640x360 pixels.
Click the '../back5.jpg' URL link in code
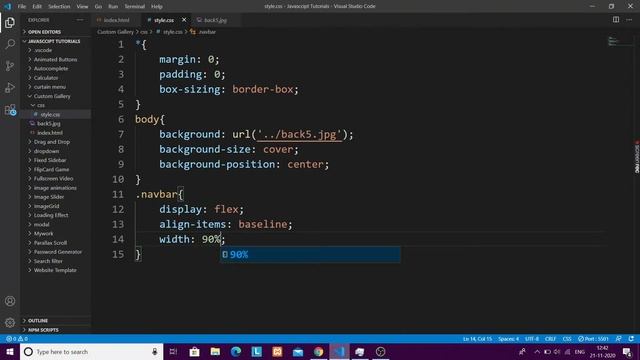pos(299,134)
